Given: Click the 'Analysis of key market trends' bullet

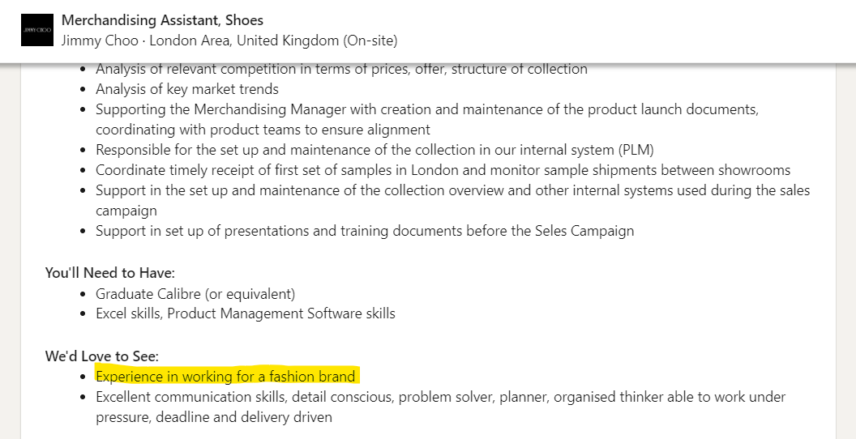Looking at the screenshot, I should [187, 89].
